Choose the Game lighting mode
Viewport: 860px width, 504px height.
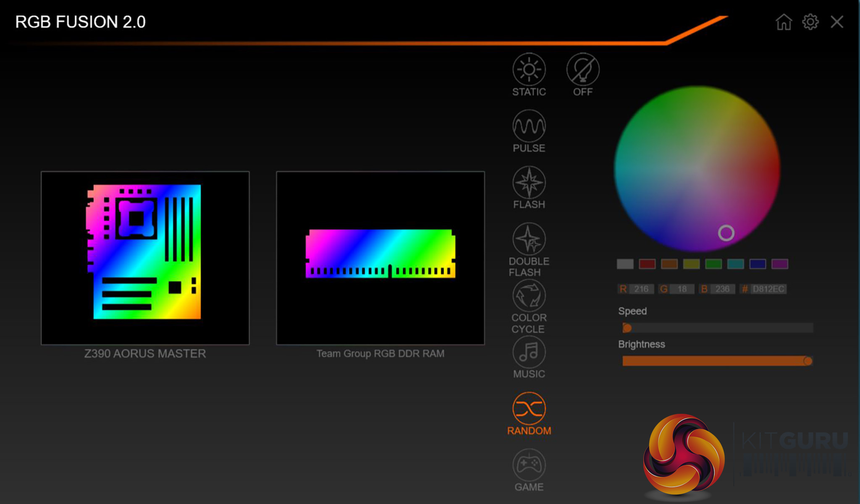529,465
